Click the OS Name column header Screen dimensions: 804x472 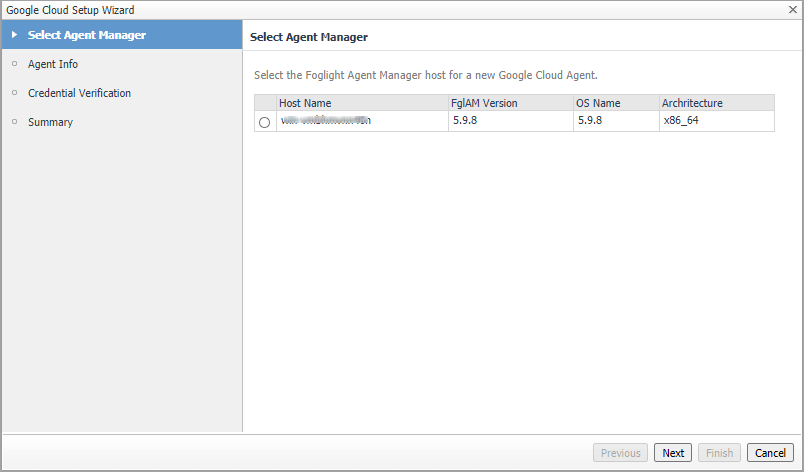(x=600, y=103)
